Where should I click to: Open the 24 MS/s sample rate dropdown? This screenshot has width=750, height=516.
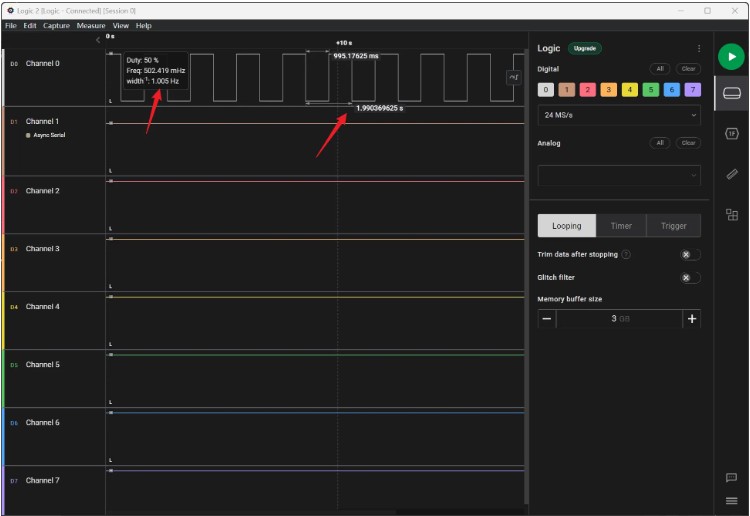tap(618, 115)
